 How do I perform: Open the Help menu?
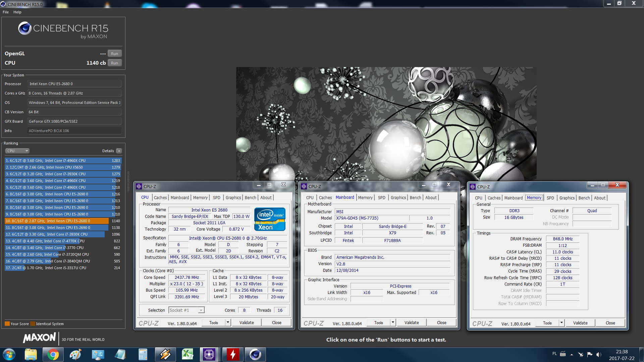pos(17,12)
